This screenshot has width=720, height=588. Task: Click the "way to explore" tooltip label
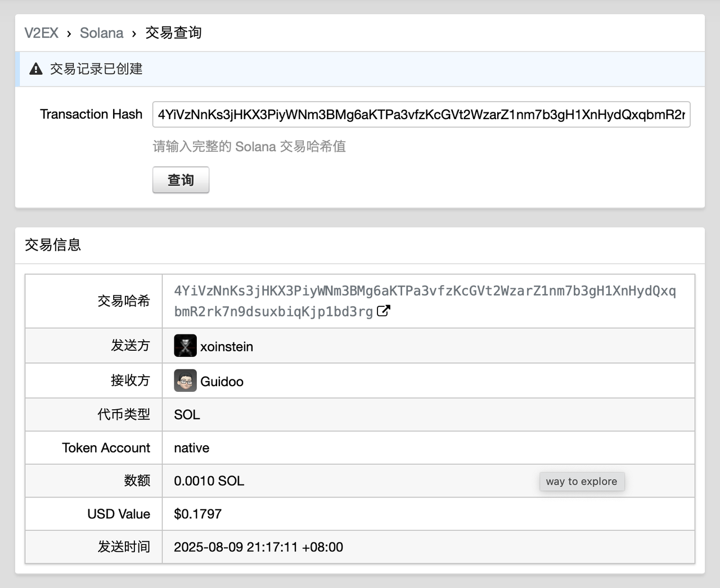point(582,482)
